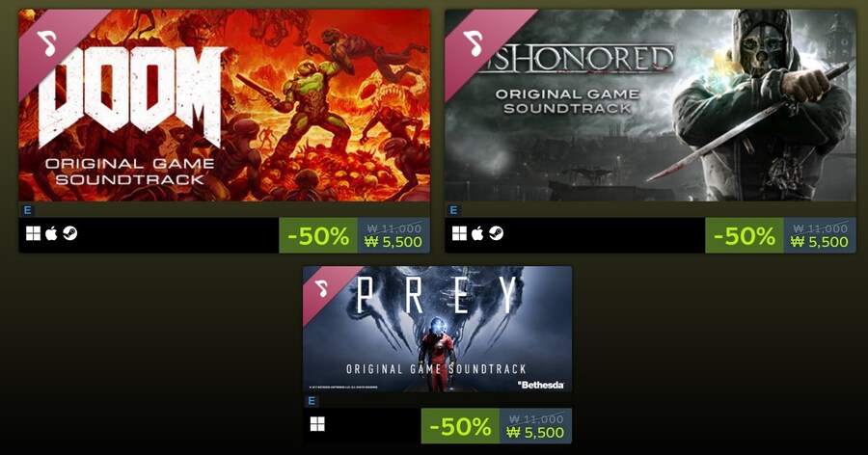
Task: Click the blue E tag below DOOM
Action: (27, 210)
